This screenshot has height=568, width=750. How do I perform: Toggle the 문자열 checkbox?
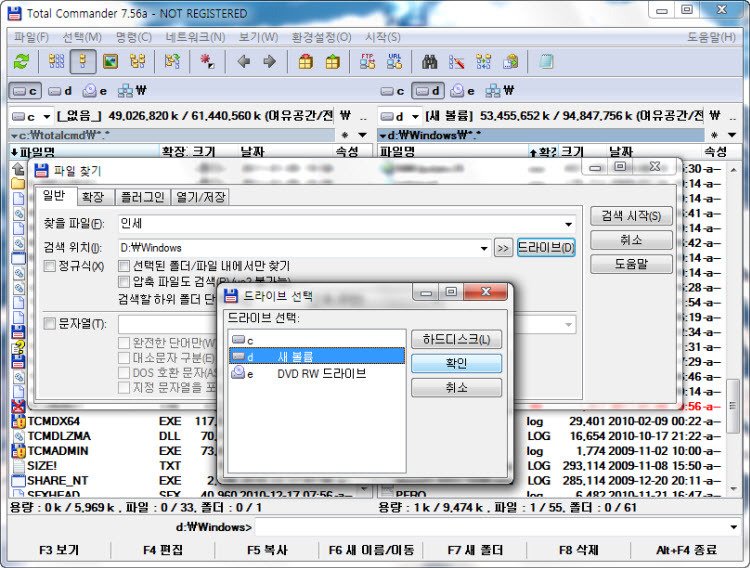[x=50, y=324]
